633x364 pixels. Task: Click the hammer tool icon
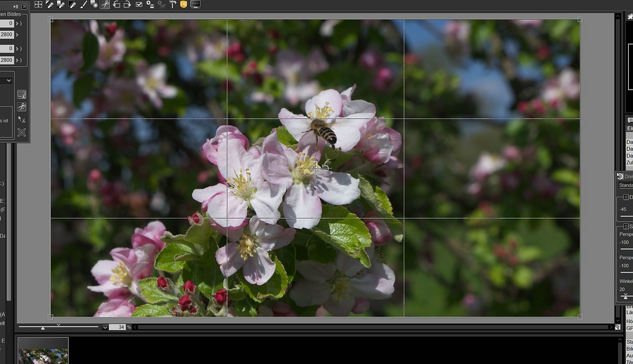pyautogui.click(x=173, y=4)
